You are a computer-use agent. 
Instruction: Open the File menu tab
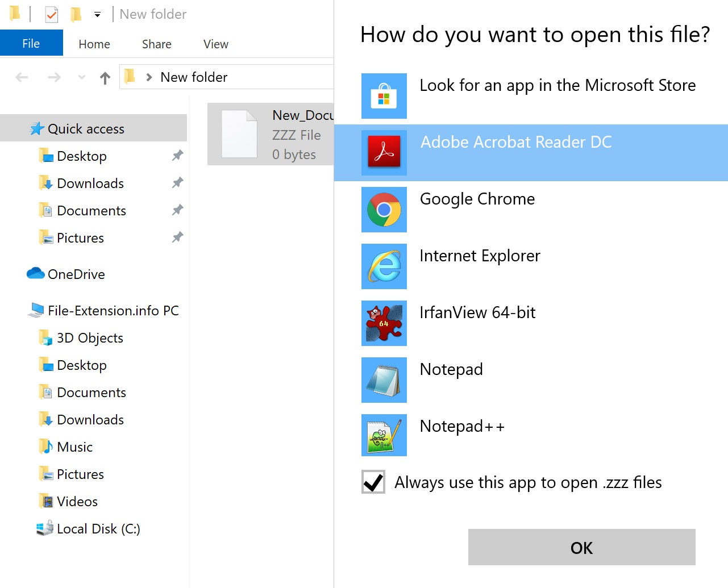(31, 44)
